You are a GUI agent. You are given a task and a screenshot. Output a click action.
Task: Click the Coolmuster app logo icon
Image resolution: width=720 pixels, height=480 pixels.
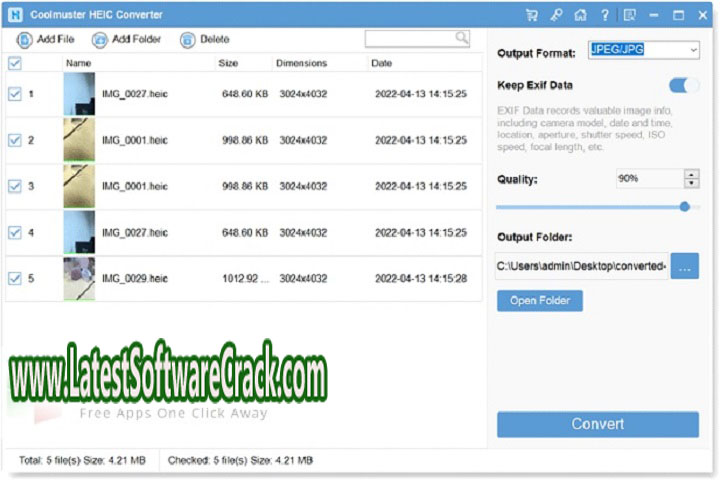[x=15, y=15]
